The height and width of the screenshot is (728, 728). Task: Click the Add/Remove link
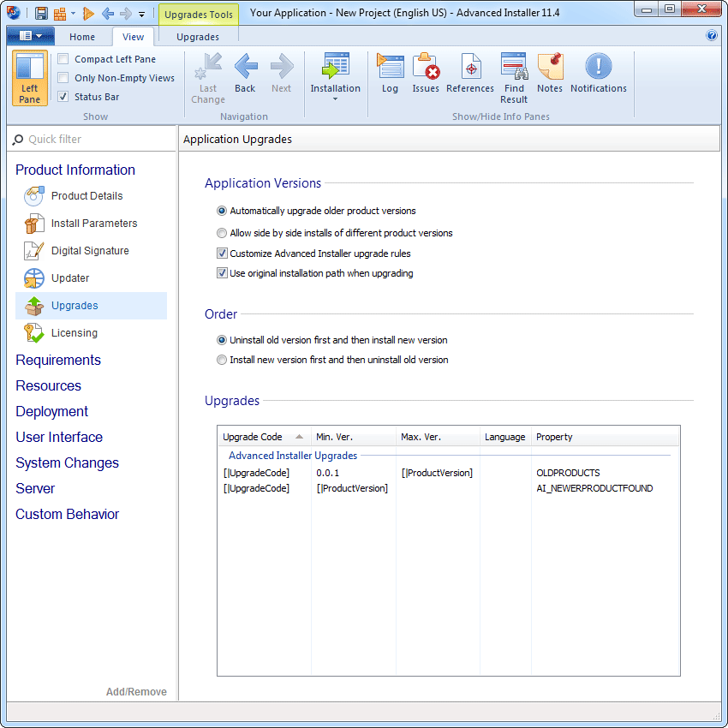136,692
